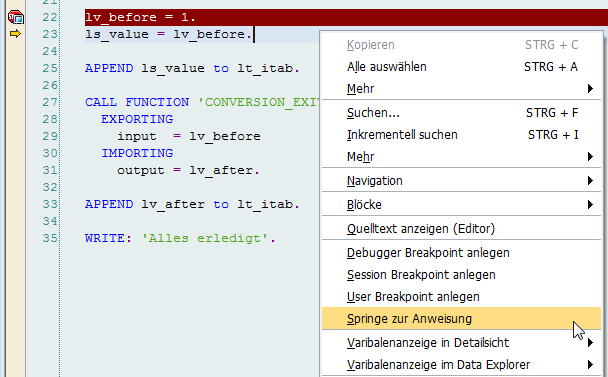The width and height of the screenshot is (608, 377).
Task: Click the WRITE: 'Alles erledigt'. statement
Action: 180,239
